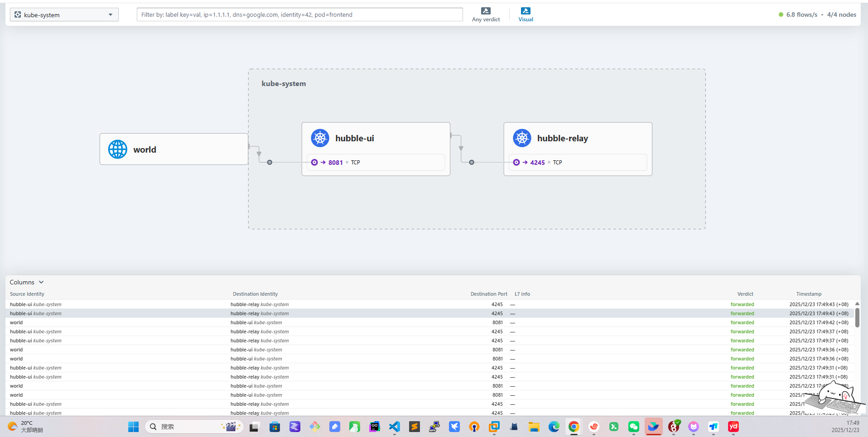Viewport: 868px width, 437px height.
Task: Click the hubble-relay Kubernetes icon
Action: pyautogui.click(x=522, y=138)
